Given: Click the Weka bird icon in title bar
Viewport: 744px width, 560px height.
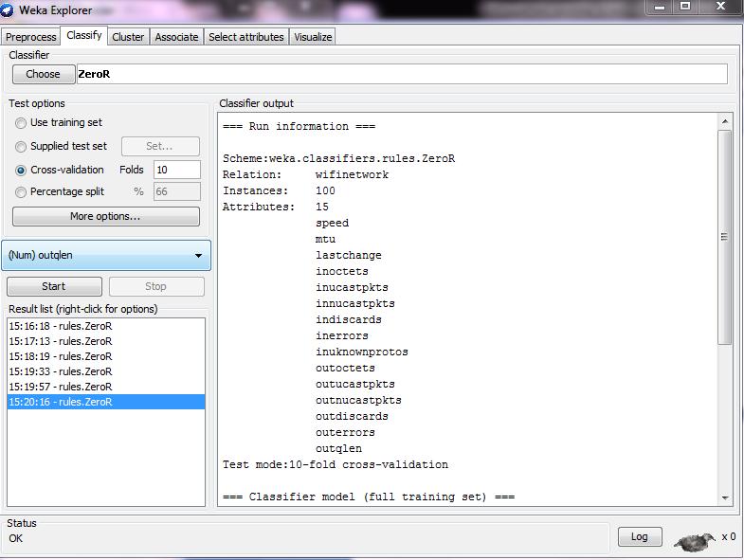Looking at the screenshot, I should (7, 9).
